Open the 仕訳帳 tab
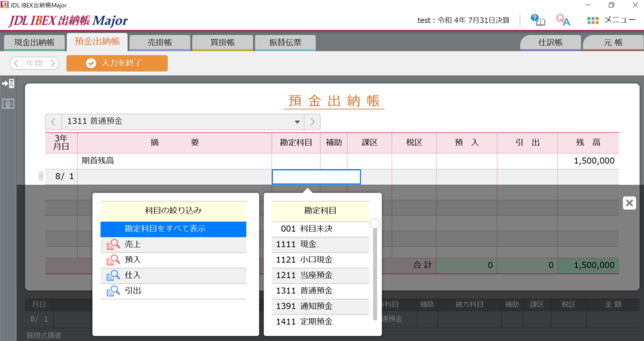644x341 pixels. pos(550,43)
